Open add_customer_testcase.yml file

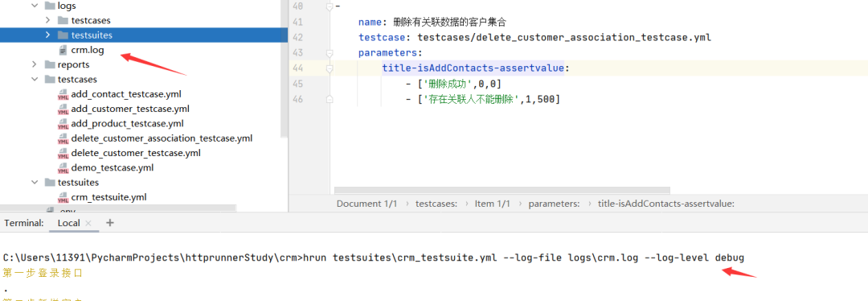(130, 109)
